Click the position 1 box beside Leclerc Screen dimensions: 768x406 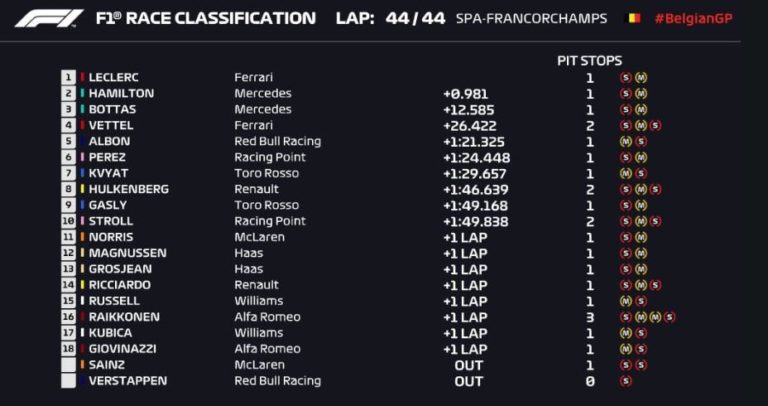coord(68,77)
